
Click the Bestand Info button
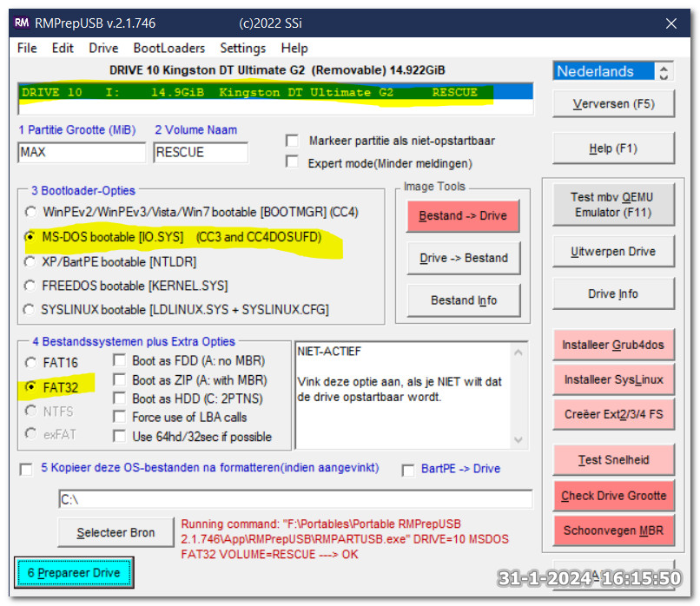tap(464, 300)
